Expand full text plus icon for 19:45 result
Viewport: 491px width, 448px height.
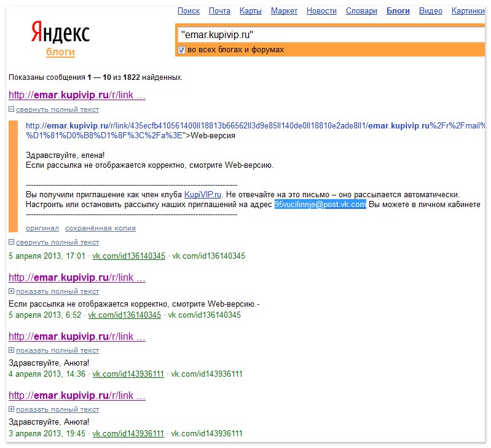(11, 409)
